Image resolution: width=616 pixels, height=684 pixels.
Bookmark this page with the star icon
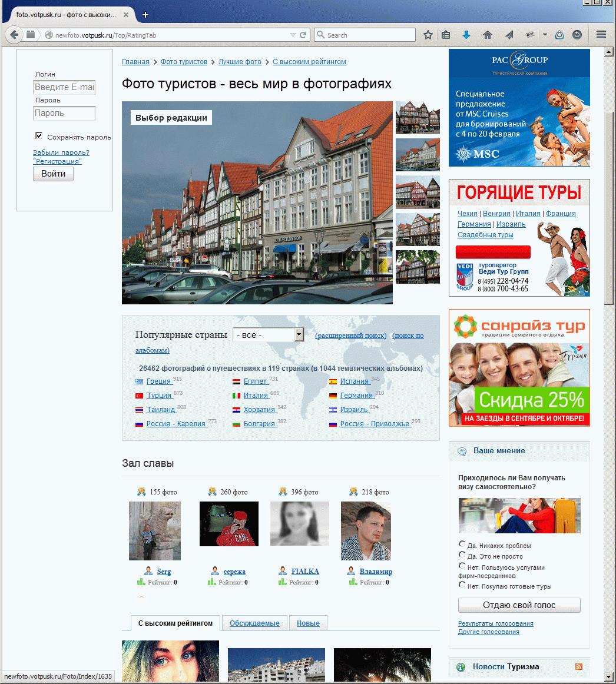point(428,35)
